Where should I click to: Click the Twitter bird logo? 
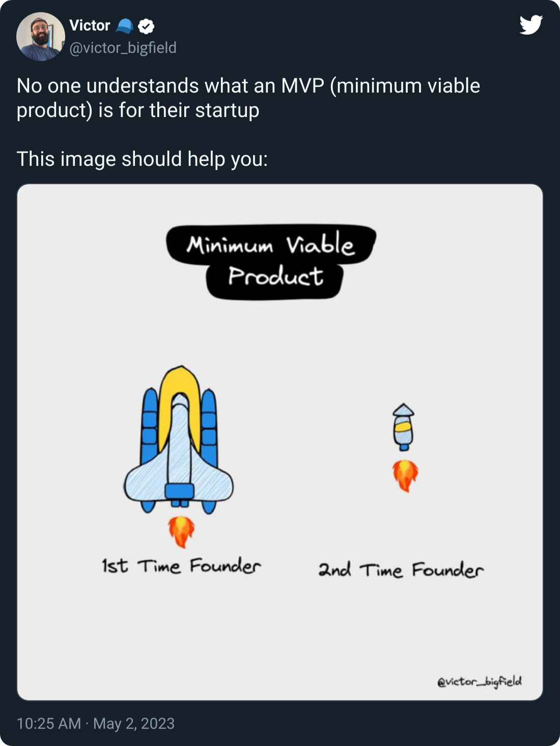pos(531,25)
